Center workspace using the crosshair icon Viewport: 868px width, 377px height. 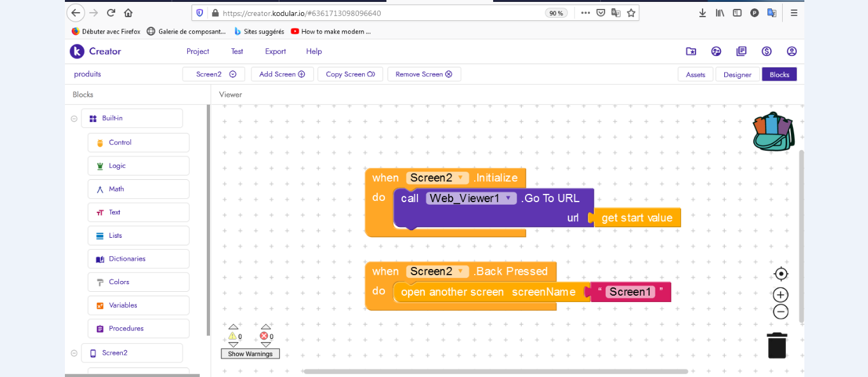pyautogui.click(x=781, y=274)
